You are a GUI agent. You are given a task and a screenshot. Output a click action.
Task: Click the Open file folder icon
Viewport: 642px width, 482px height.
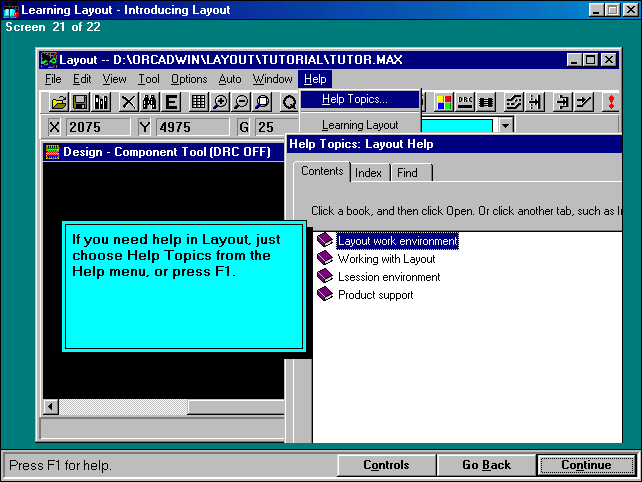(x=59, y=102)
